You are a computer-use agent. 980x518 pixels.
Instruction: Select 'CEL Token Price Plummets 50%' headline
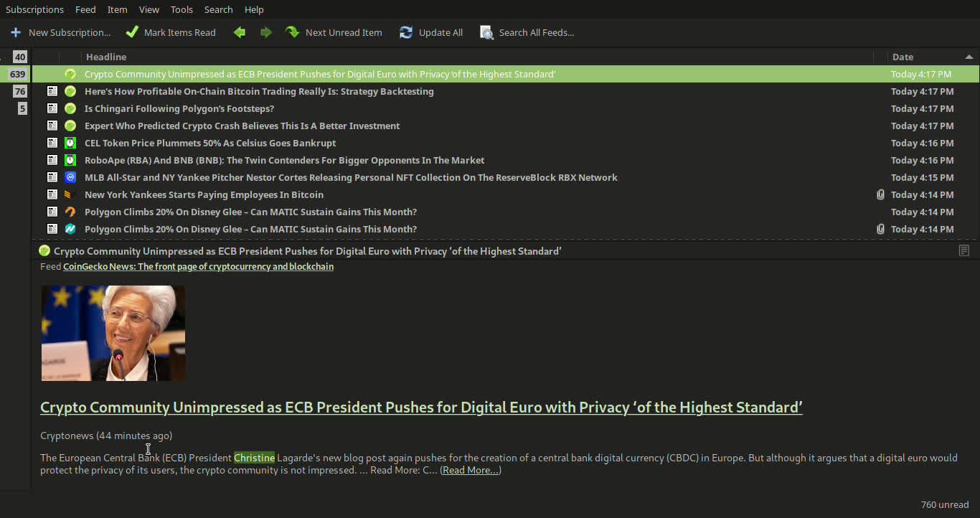pos(210,143)
